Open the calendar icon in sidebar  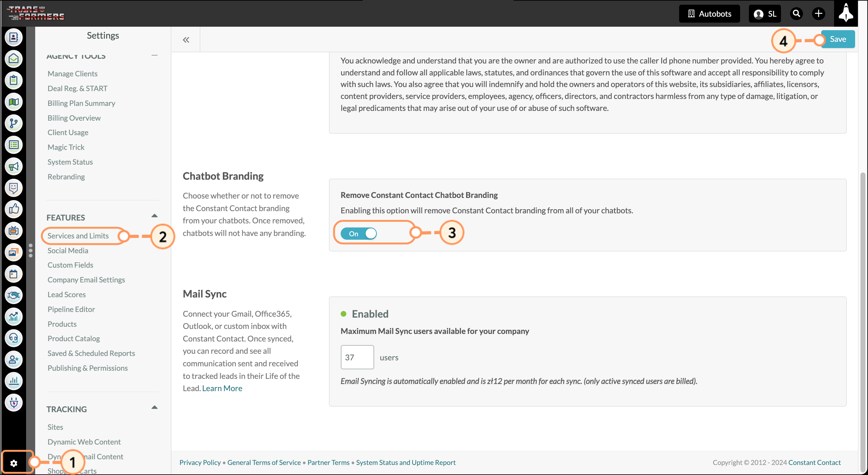(x=14, y=274)
